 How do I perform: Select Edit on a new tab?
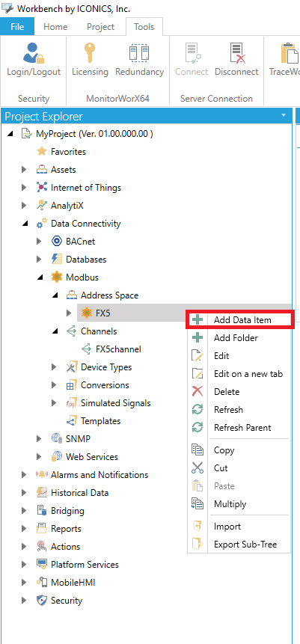click(239, 374)
